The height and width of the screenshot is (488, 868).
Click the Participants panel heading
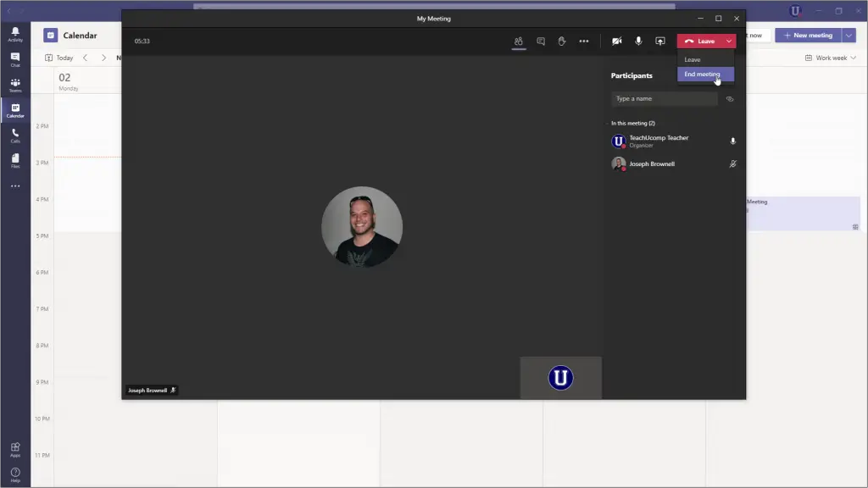[632, 75]
